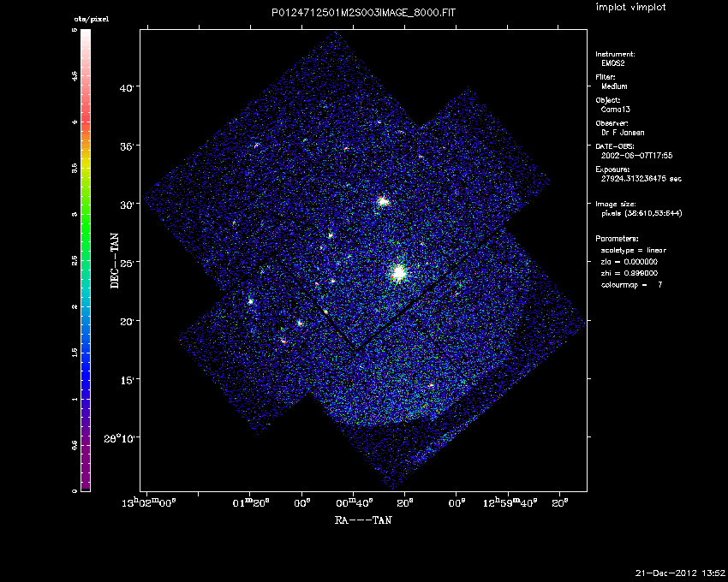Select the Object value Coma13
The height and width of the screenshot is (582, 728).
(616, 110)
